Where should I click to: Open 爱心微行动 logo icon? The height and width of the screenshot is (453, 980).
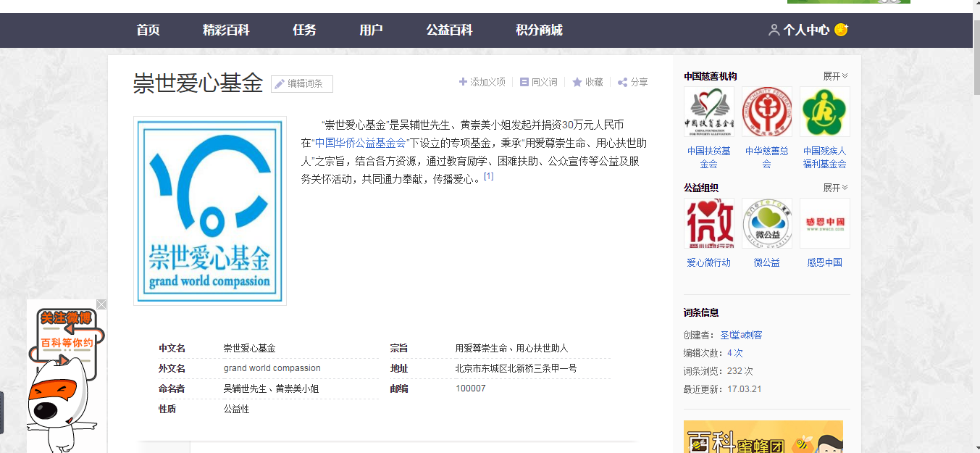(x=708, y=223)
